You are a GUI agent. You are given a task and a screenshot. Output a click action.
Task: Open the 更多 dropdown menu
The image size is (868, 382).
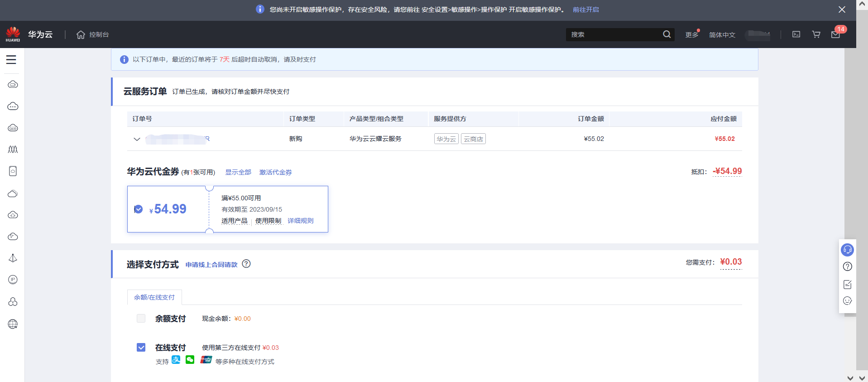691,35
